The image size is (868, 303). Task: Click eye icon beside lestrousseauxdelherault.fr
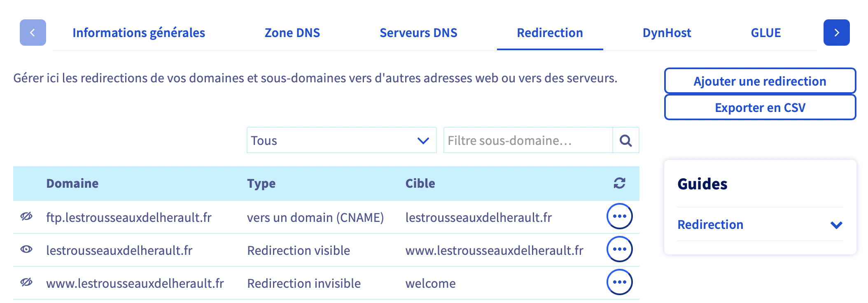26,249
